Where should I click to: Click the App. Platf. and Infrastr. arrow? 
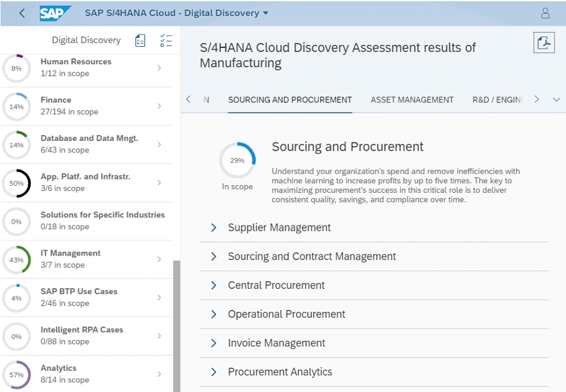pos(159,183)
